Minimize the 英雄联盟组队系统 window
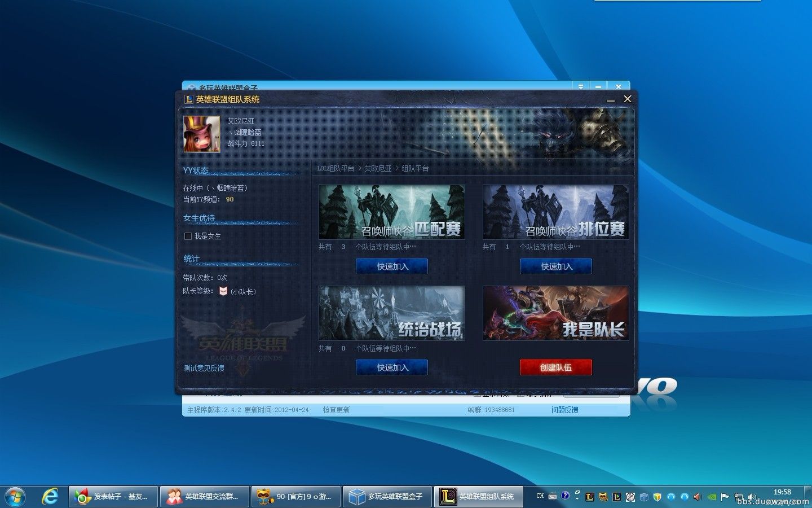812x508 pixels. 611,99
